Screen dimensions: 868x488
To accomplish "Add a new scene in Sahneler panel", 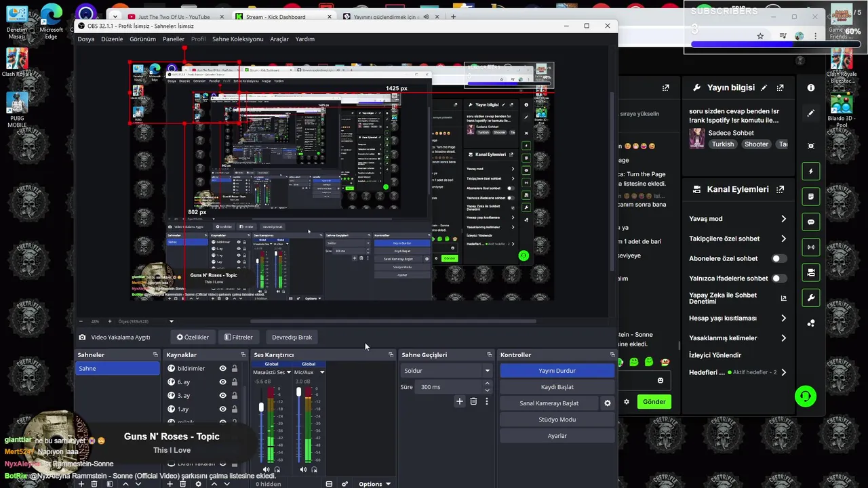I will tap(81, 484).
